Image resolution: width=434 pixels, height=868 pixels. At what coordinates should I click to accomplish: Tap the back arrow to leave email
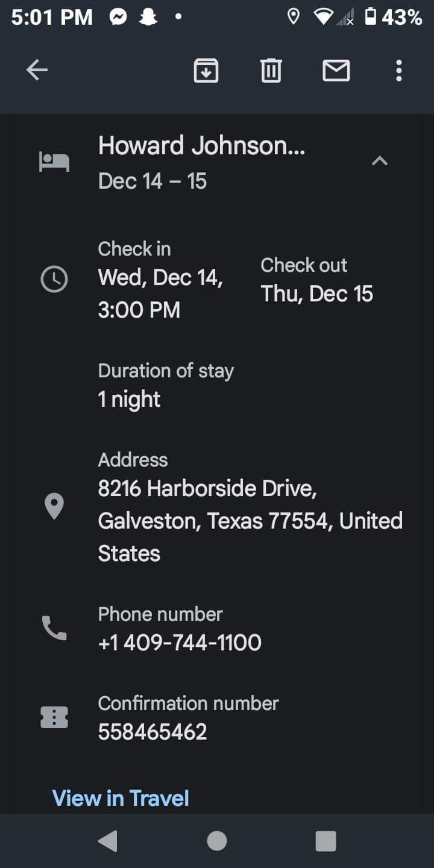click(37, 71)
